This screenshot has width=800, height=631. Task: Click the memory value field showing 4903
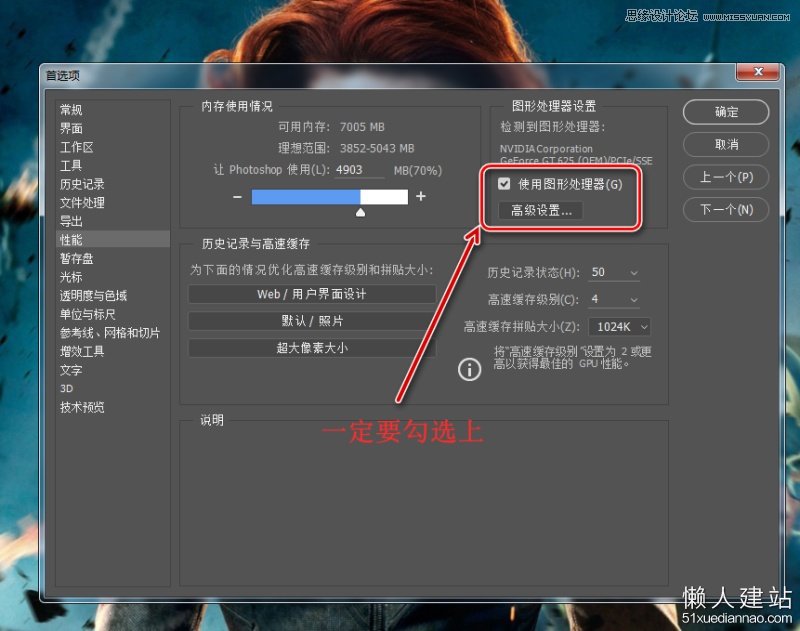(x=359, y=170)
